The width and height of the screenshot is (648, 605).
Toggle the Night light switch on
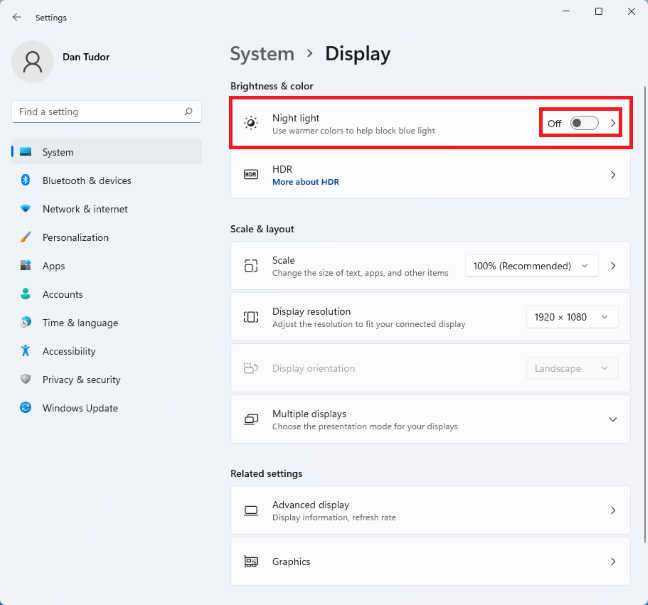pyautogui.click(x=584, y=123)
